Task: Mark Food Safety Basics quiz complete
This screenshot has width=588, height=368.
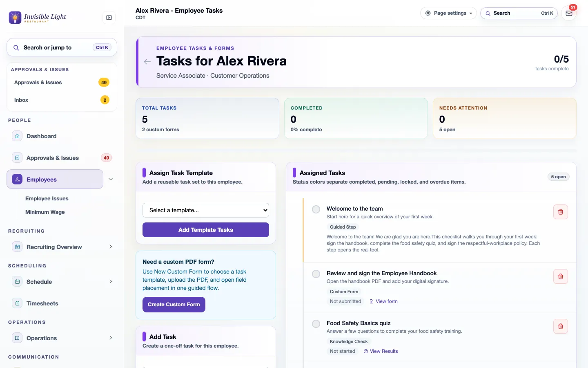Action: (316, 324)
